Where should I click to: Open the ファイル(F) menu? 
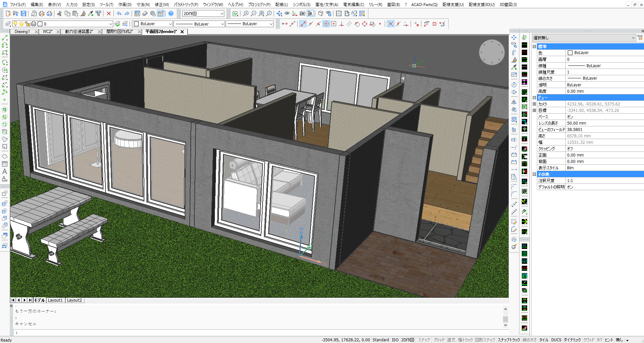point(17,4)
